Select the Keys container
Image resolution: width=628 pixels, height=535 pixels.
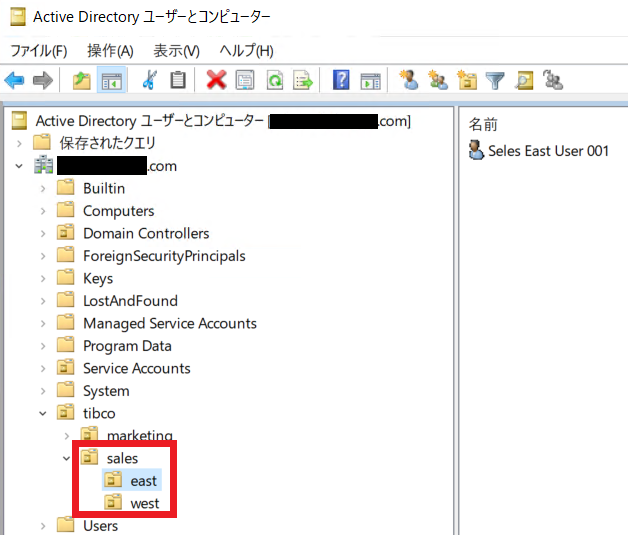click(98, 278)
